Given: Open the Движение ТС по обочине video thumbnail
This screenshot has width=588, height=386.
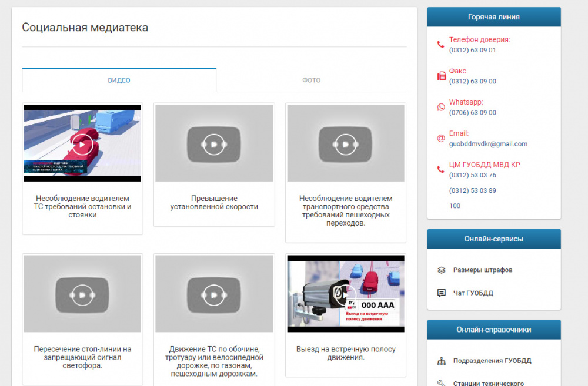Looking at the screenshot, I should [214, 294].
